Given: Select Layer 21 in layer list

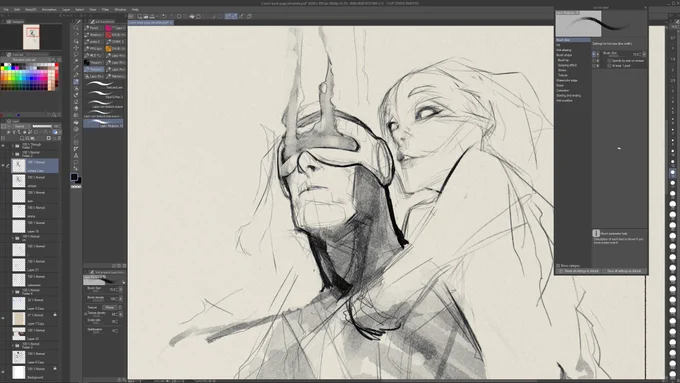Looking at the screenshot, I should (36, 265).
